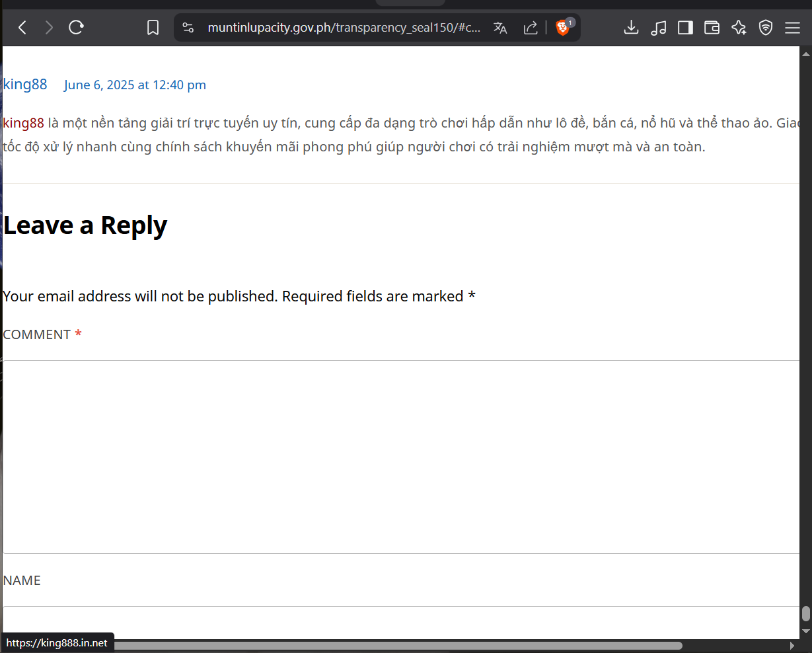Bookmark this page
812x653 pixels.
coord(153,27)
